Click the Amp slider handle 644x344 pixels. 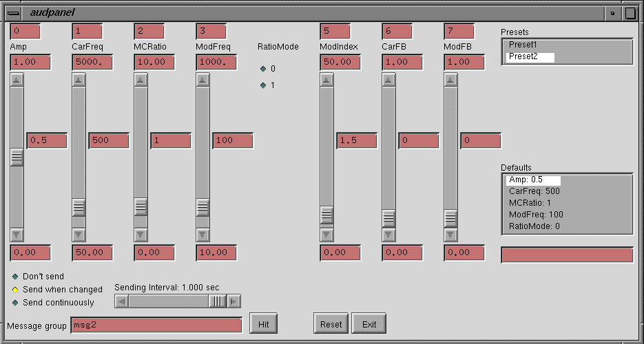tap(17, 158)
